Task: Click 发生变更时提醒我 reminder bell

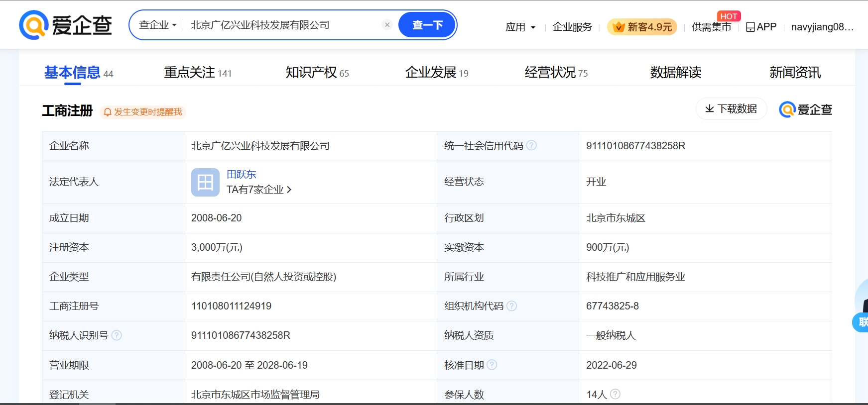Action: 143,112
